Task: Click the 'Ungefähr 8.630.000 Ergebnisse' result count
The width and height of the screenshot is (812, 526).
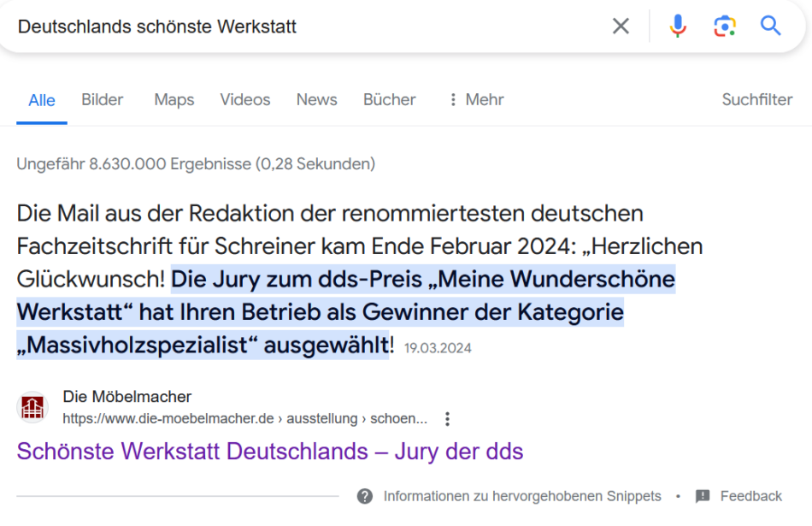Action: (196, 163)
